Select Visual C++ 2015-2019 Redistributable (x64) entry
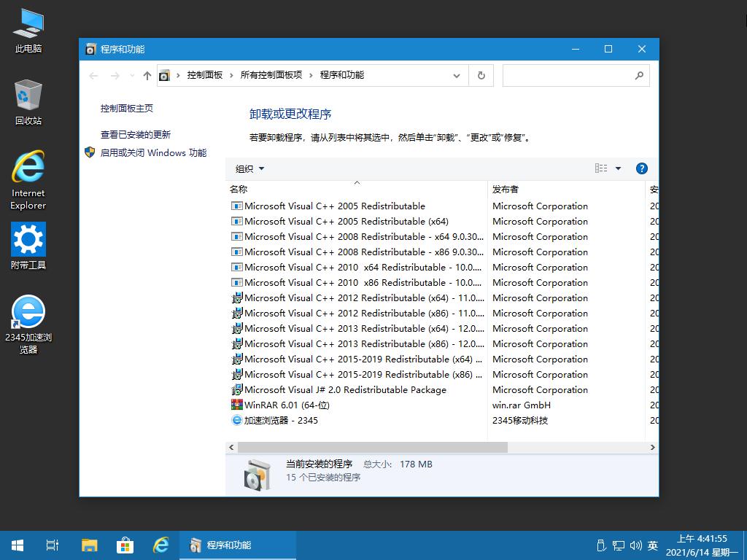747x560 pixels. pyautogui.click(x=357, y=359)
